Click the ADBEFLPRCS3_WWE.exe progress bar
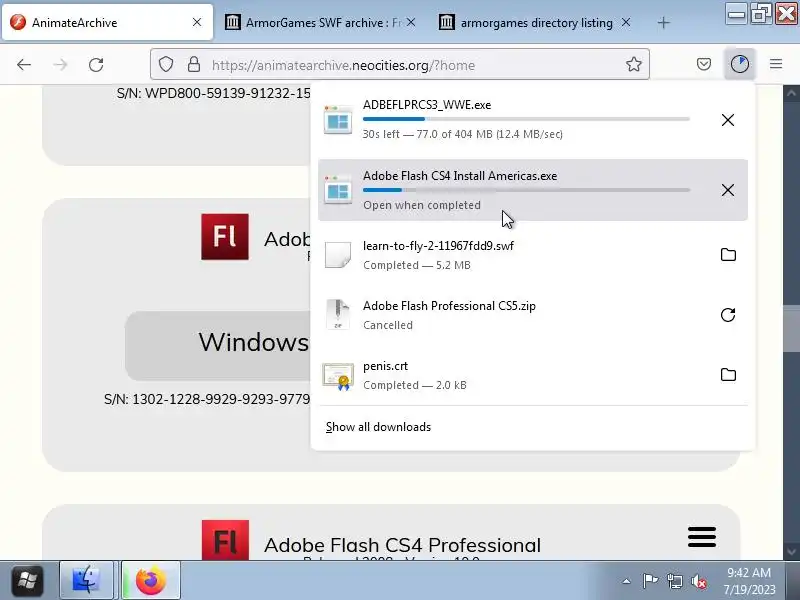 (x=526, y=119)
